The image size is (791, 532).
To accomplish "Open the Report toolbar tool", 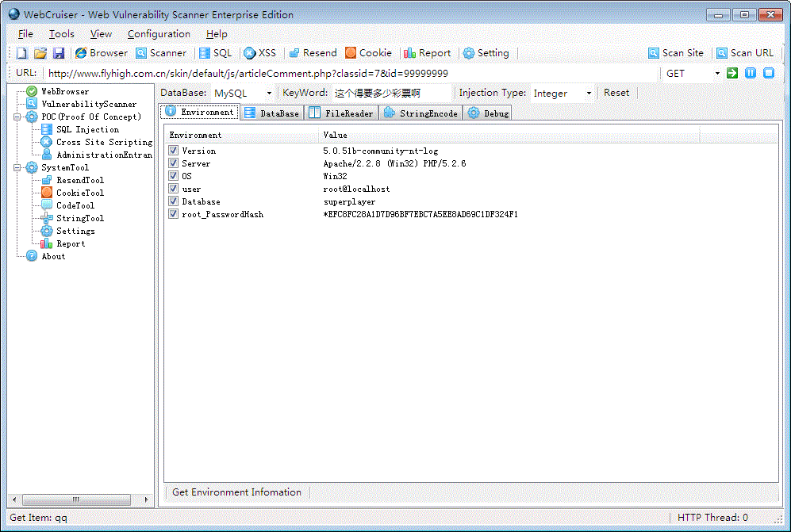I will click(428, 53).
